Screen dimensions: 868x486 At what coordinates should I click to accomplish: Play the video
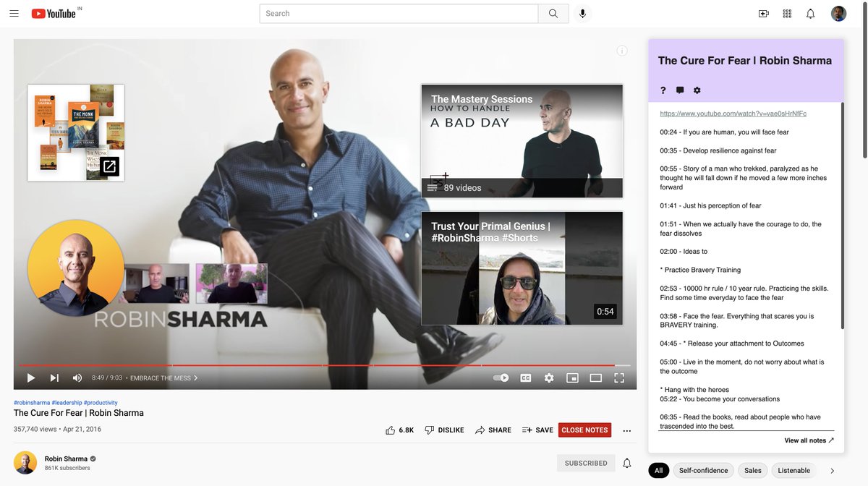pyautogui.click(x=31, y=378)
